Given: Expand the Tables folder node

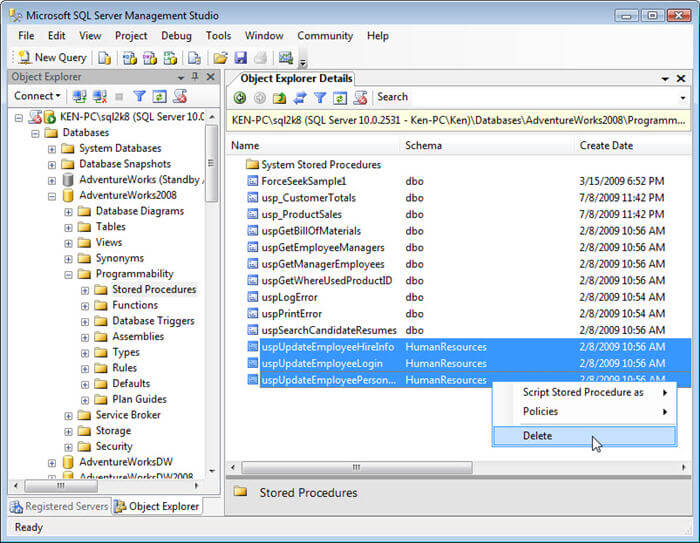Looking at the screenshot, I should click(x=69, y=227).
